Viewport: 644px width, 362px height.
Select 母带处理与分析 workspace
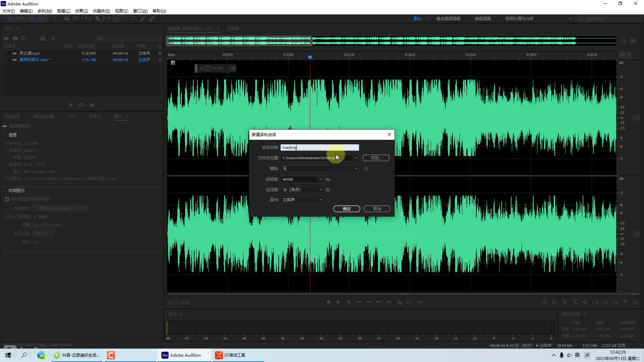pyautogui.click(x=519, y=19)
